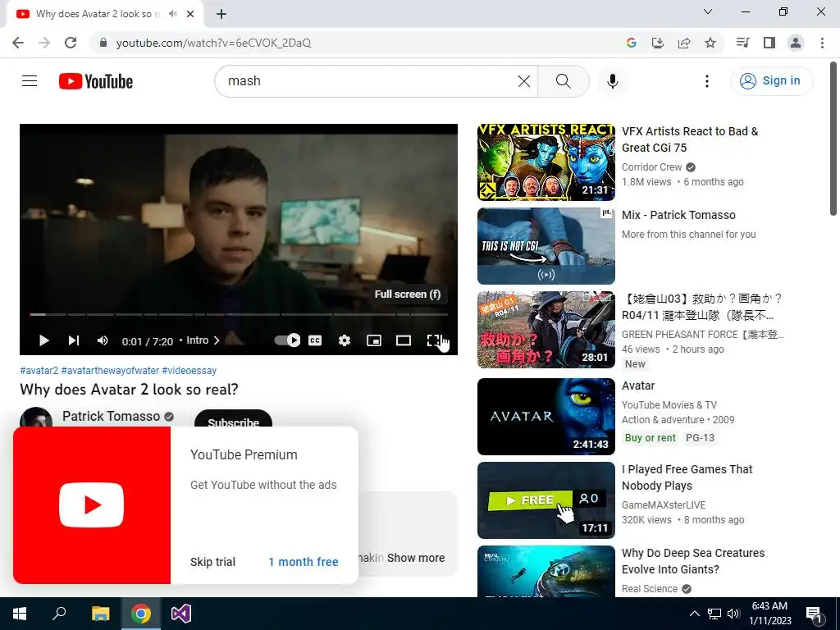The width and height of the screenshot is (840, 630).
Task: Click the page vertical scrollbar
Action: coord(833,139)
